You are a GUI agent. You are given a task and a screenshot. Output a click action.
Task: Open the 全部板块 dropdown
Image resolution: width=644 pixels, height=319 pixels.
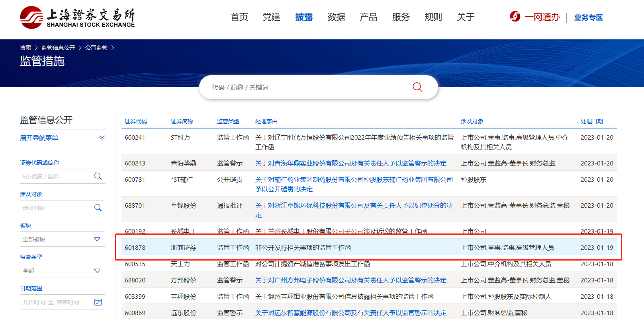pos(63,239)
